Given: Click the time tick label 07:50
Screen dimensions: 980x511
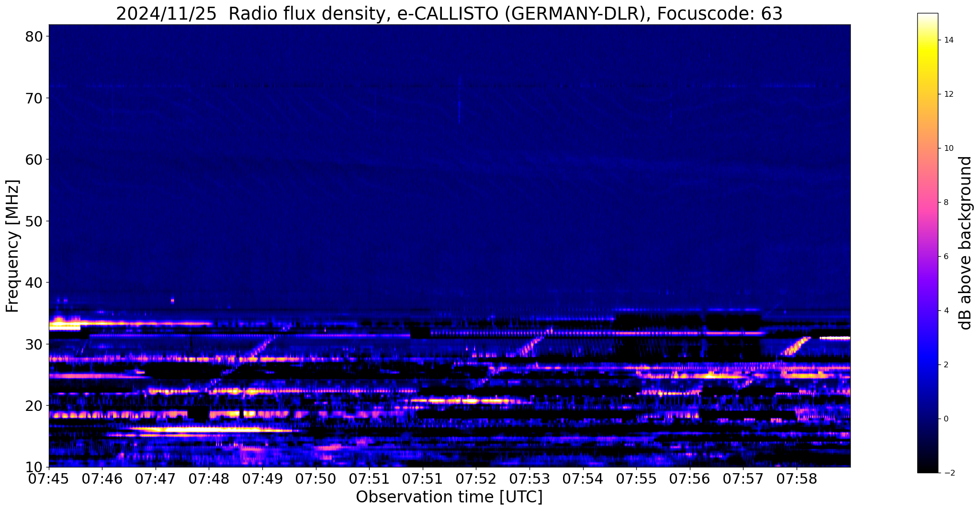Looking at the screenshot, I should click(x=316, y=479).
